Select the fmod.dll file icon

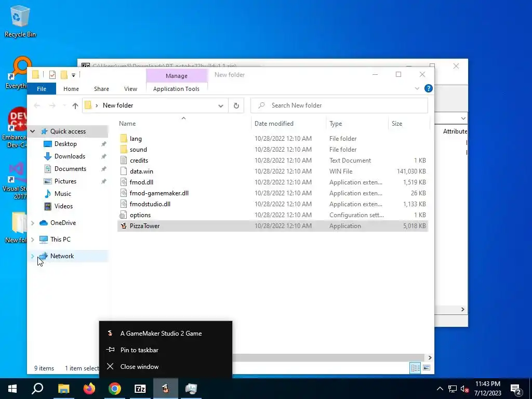click(124, 182)
